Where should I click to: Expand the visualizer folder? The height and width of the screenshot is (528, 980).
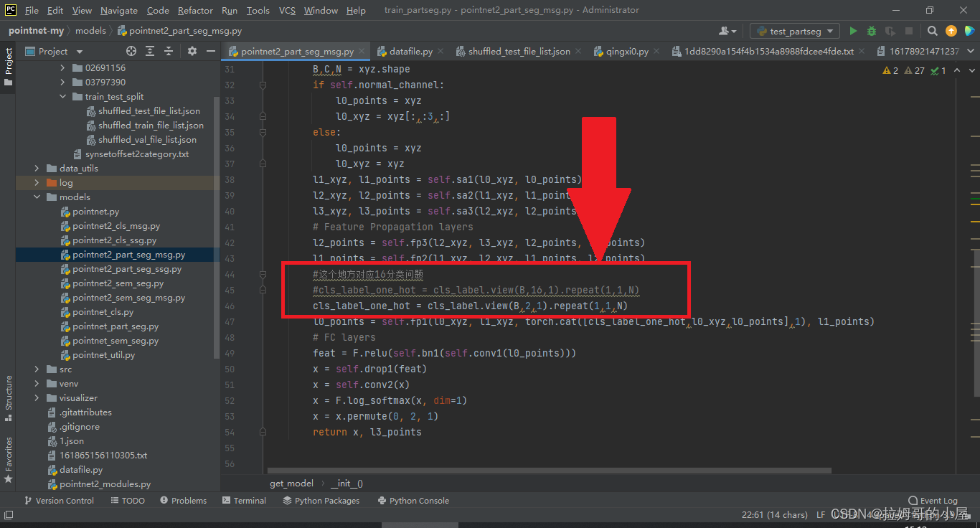pyautogui.click(x=37, y=398)
